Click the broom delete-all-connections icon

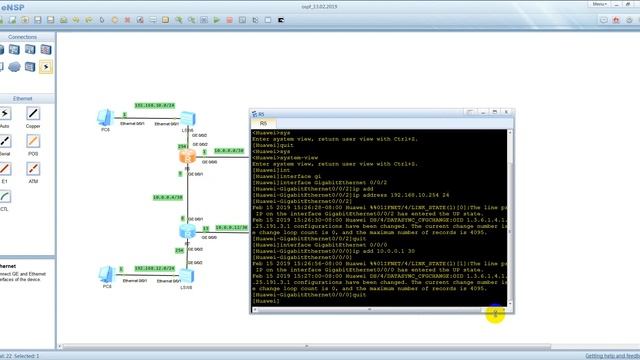[140, 20]
